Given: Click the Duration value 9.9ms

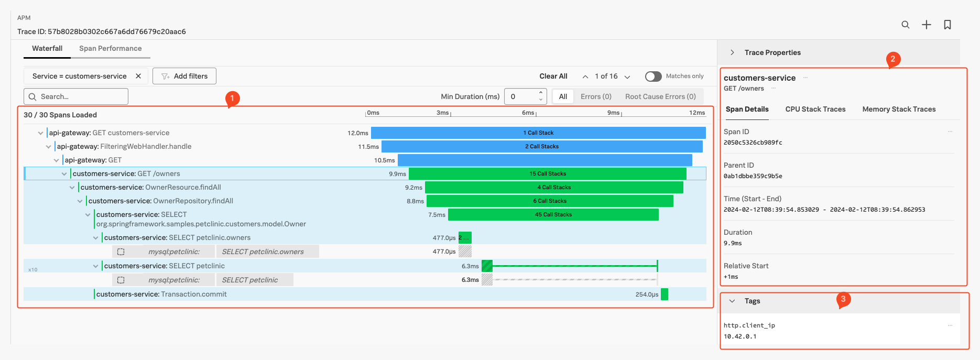Looking at the screenshot, I should 733,243.
